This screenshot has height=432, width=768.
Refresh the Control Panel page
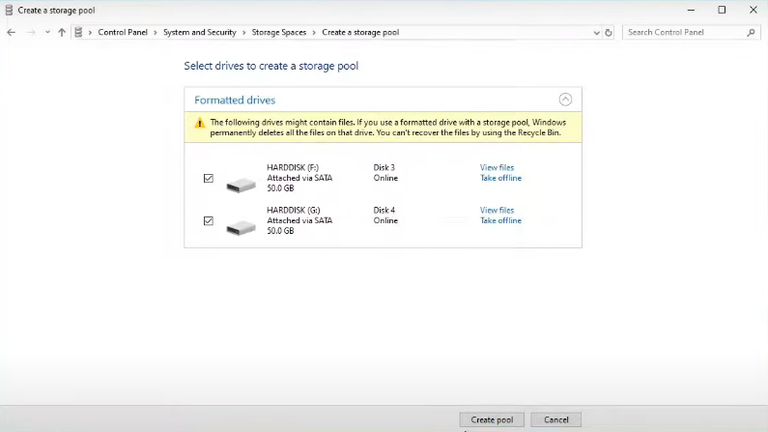[x=608, y=33]
